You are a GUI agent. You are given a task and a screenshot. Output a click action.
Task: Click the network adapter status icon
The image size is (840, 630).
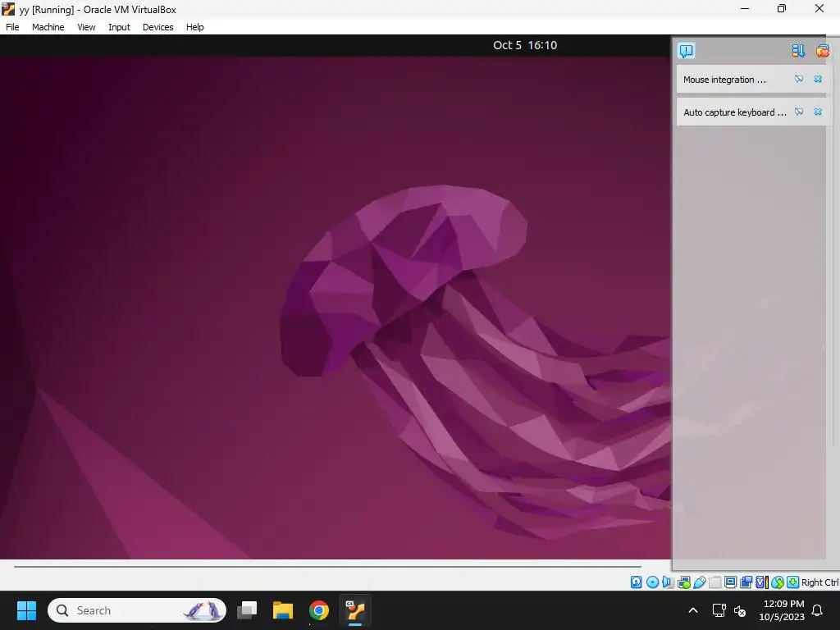(684, 582)
